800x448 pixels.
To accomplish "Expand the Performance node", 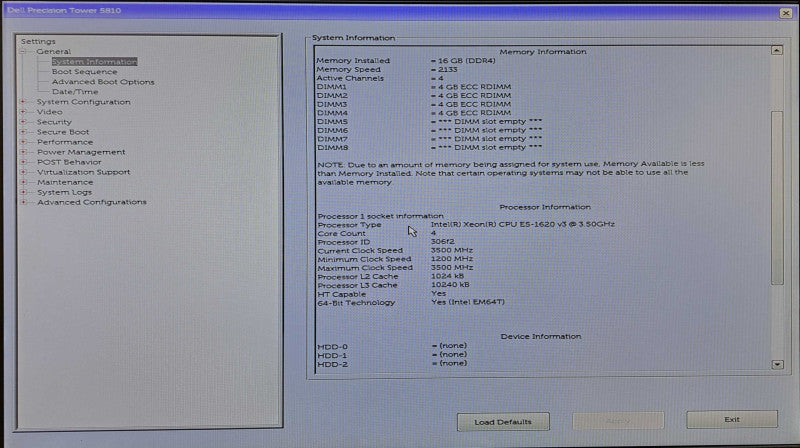I will tap(23, 142).
